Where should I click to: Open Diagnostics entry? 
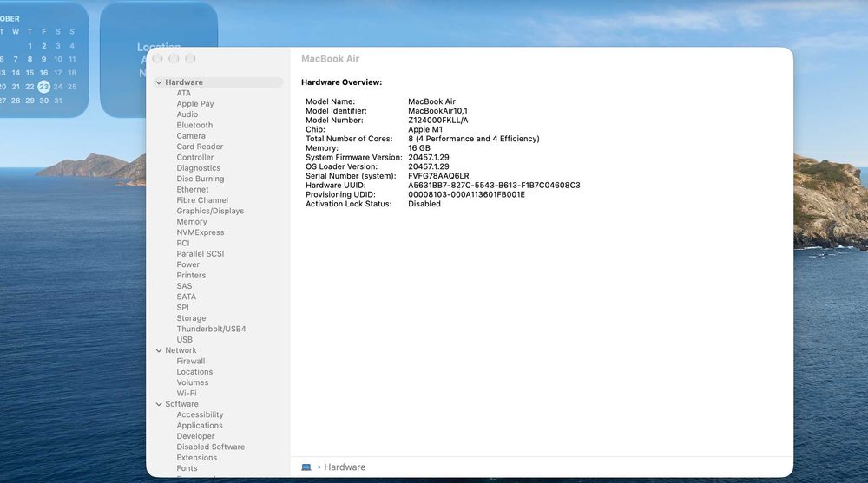click(198, 168)
